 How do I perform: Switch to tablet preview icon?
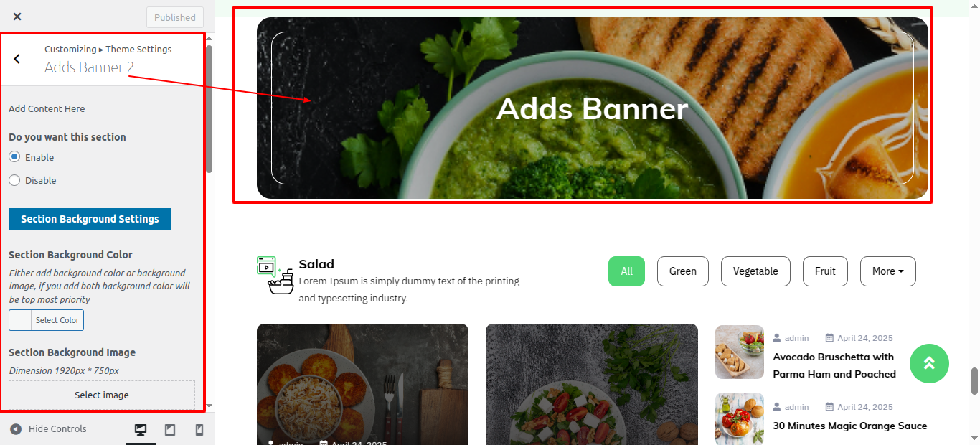coord(170,429)
